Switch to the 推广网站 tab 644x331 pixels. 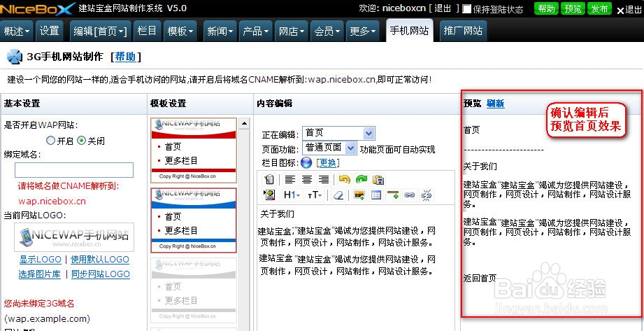[x=464, y=31]
